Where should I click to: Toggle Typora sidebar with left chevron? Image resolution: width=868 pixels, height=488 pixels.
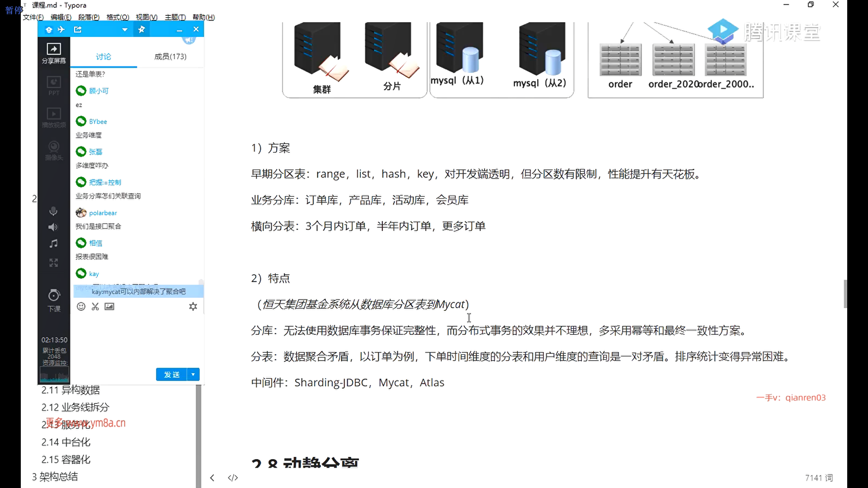[x=212, y=478]
